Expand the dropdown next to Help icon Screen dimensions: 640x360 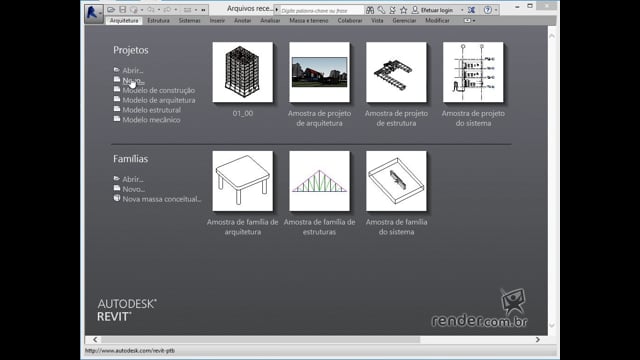[x=496, y=10]
